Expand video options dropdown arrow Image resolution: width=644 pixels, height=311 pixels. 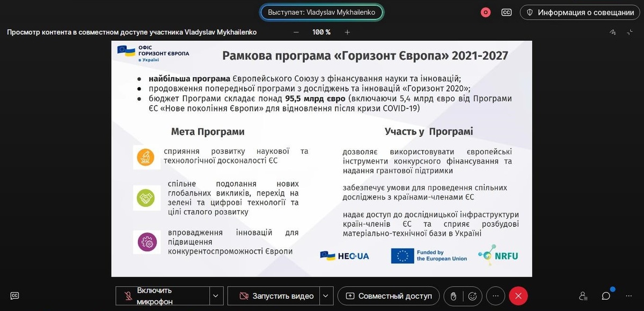pos(326,296)
